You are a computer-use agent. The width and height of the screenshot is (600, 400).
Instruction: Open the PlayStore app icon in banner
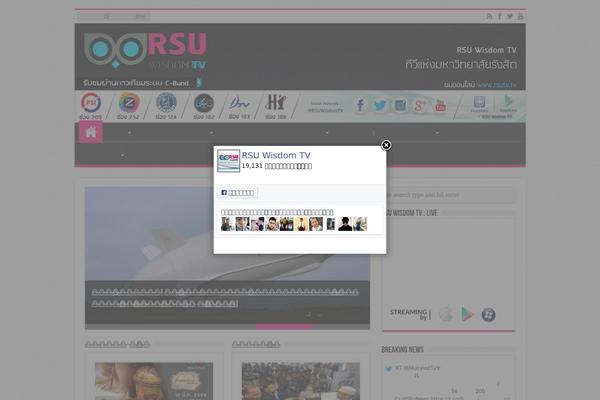pos(479,104)
